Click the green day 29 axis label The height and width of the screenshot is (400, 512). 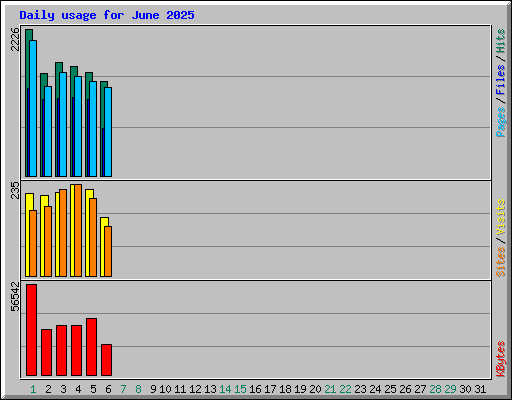(x=450, y=389)
